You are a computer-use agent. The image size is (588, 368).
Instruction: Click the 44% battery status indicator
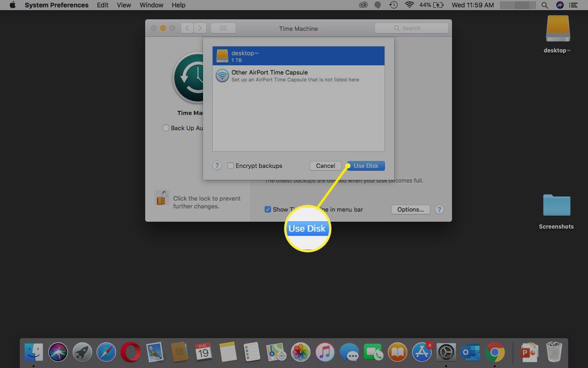point(431,5)
